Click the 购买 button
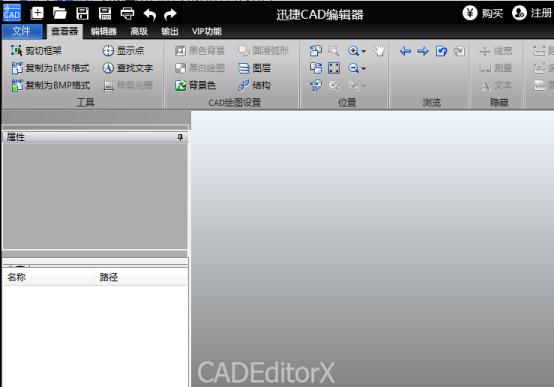 click(x=483, y=13)
